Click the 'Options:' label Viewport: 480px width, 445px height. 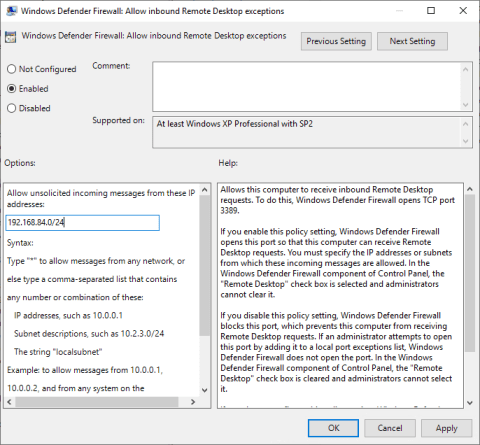pos(20,163)
